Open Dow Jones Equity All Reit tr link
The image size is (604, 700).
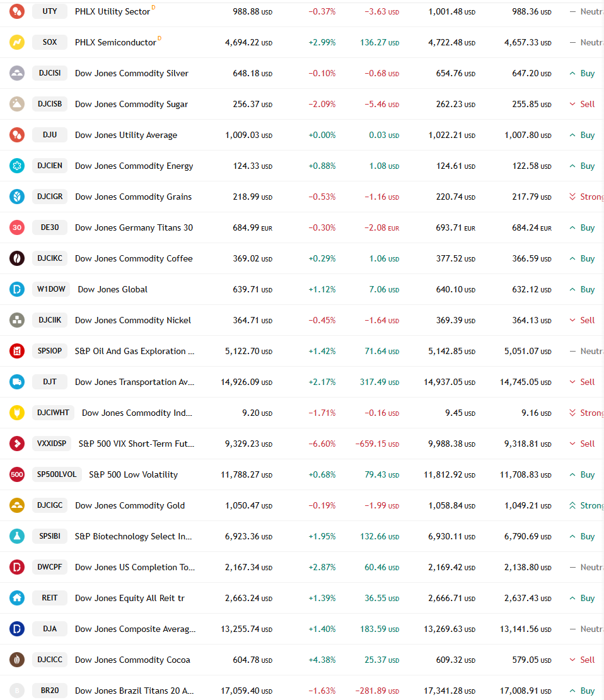pos(129,598)
